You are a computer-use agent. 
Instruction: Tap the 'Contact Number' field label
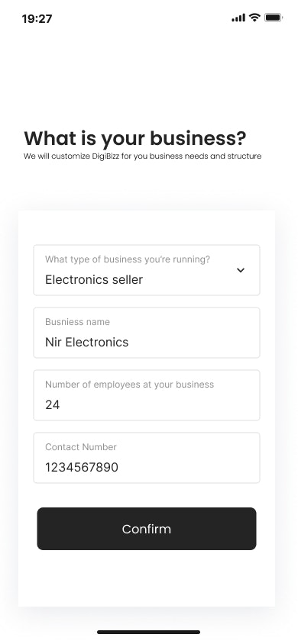click(81, 447)
